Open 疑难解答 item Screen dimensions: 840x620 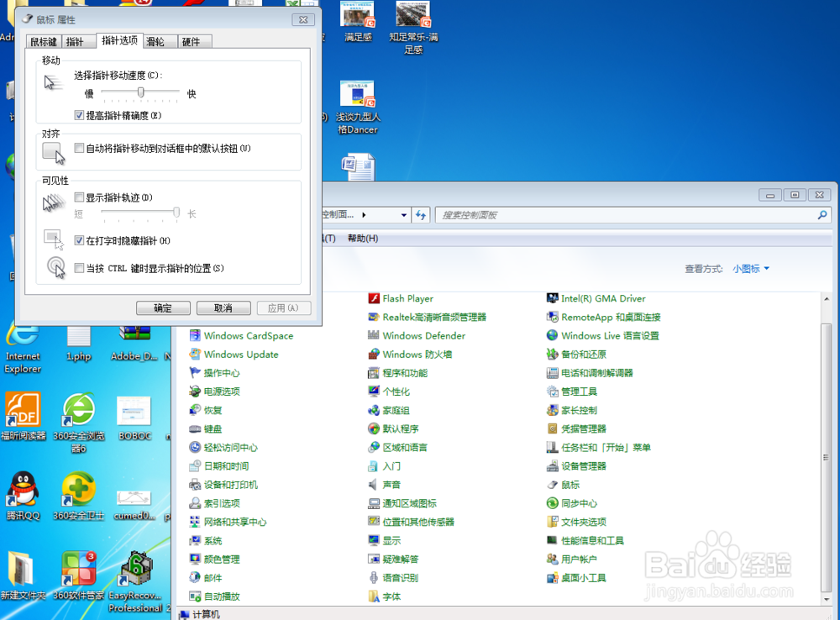click(x=393, y=560)
